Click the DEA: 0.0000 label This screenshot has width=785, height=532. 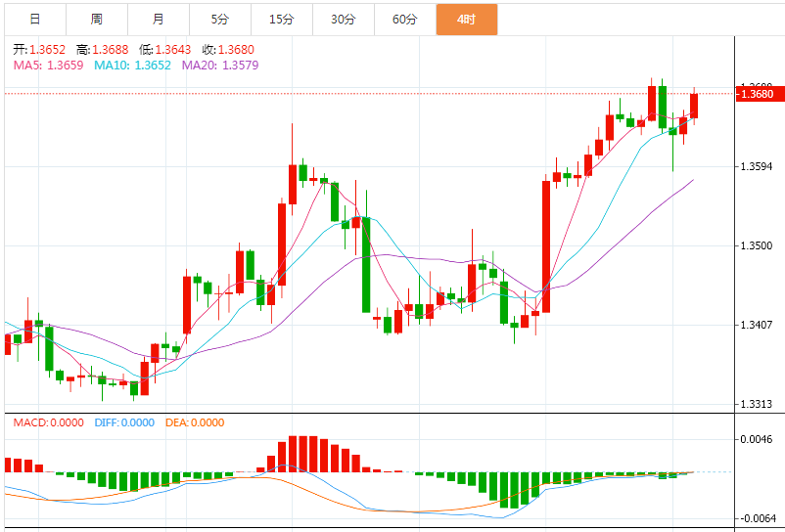195,422
